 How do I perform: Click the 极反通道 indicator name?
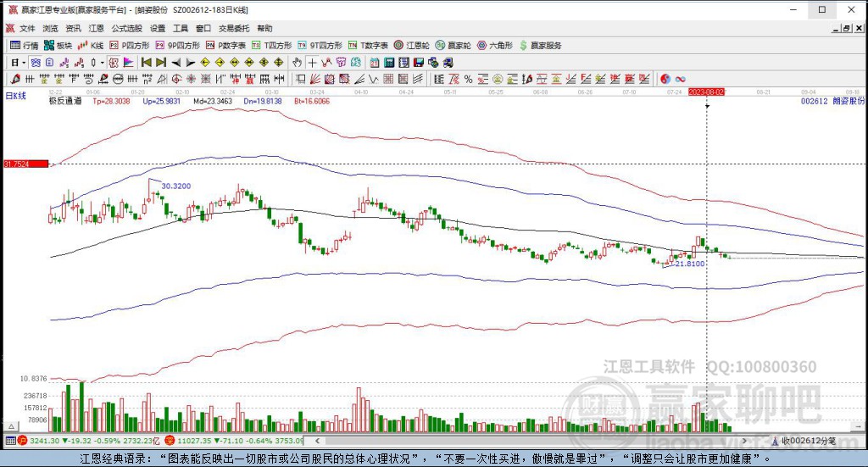(x=65, y=101)
